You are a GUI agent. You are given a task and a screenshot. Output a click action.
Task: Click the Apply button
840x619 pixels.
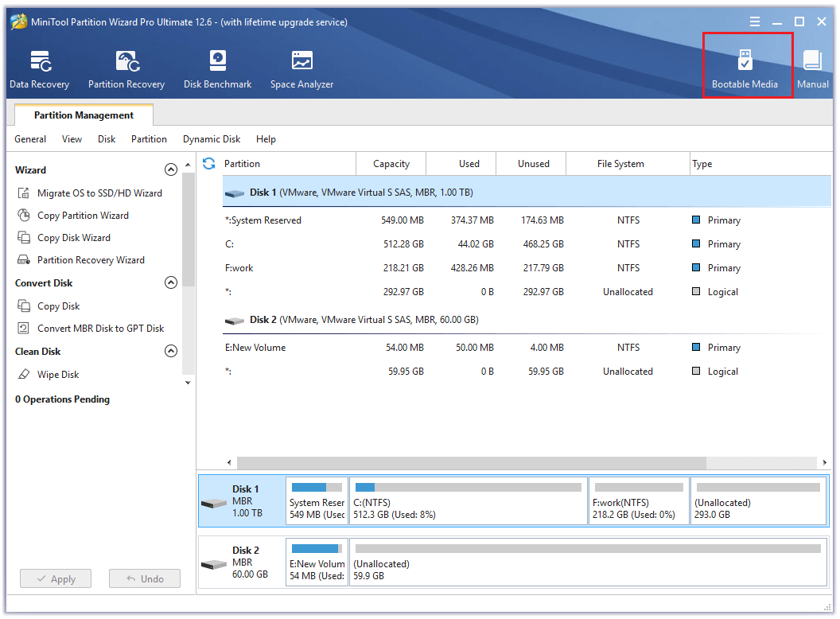(55, 578)
